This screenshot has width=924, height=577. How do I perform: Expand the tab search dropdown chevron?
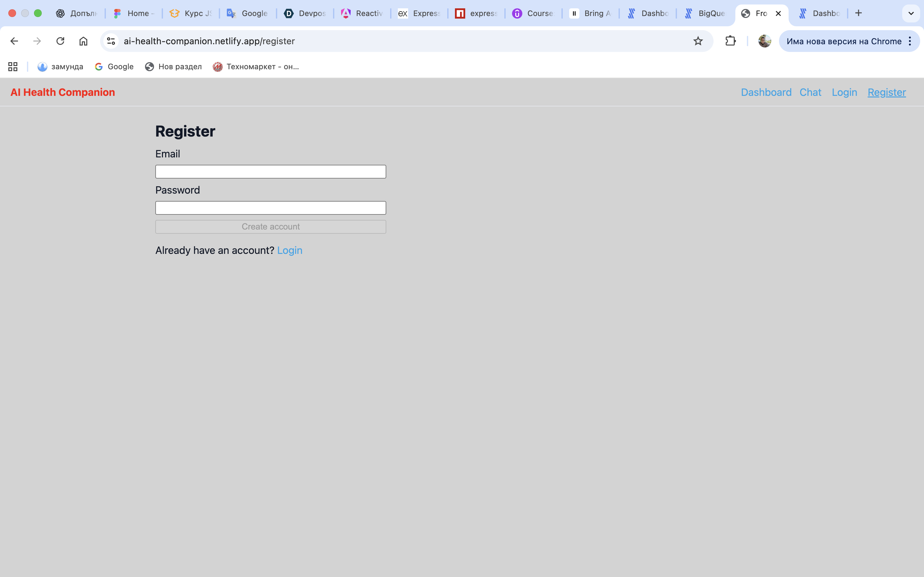click(x=911, y=13)
